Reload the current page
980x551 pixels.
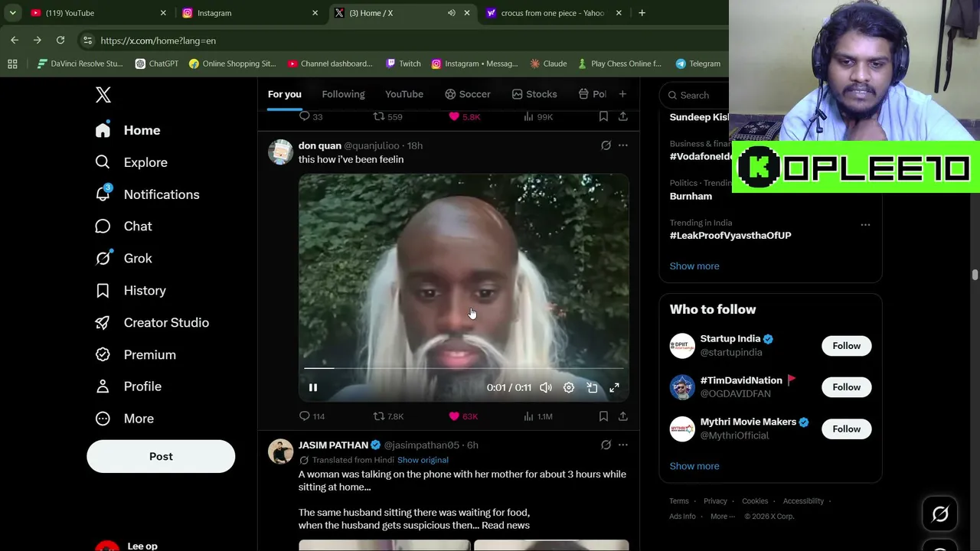[x=60, y=41]
